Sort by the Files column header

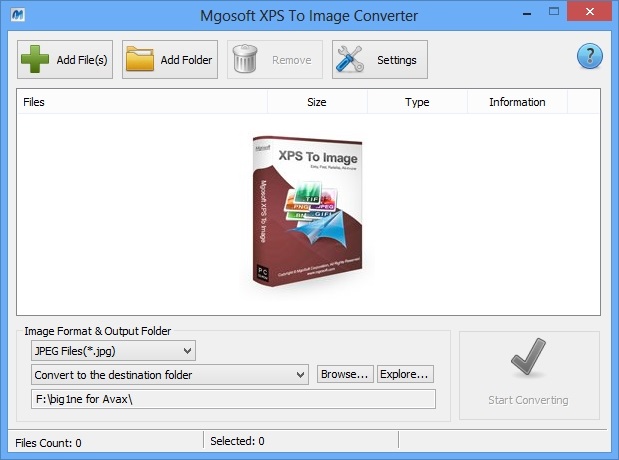coord(143,102)
